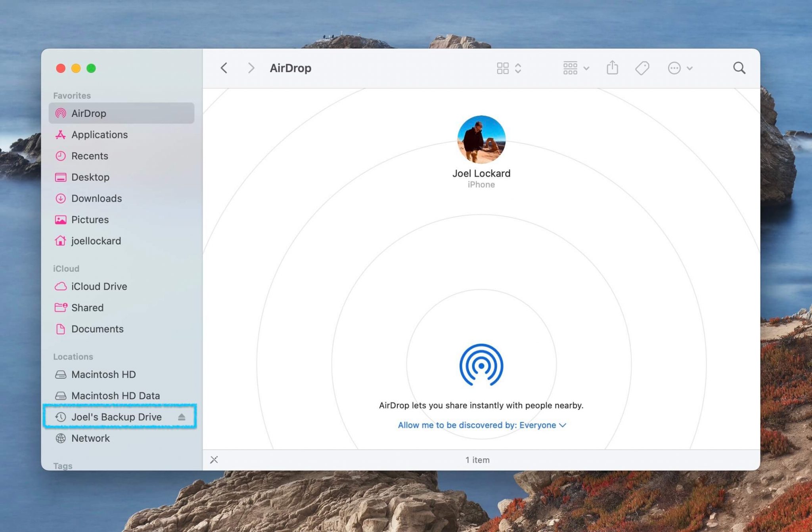Click the 'AirDrop lets you share instantly' text
This screenshot has width=812, height=532.
481,405
